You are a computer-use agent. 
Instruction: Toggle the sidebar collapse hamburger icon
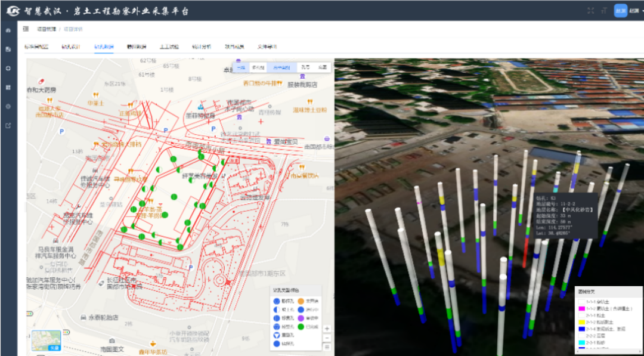pyautogui.click(x=26, y=29)
